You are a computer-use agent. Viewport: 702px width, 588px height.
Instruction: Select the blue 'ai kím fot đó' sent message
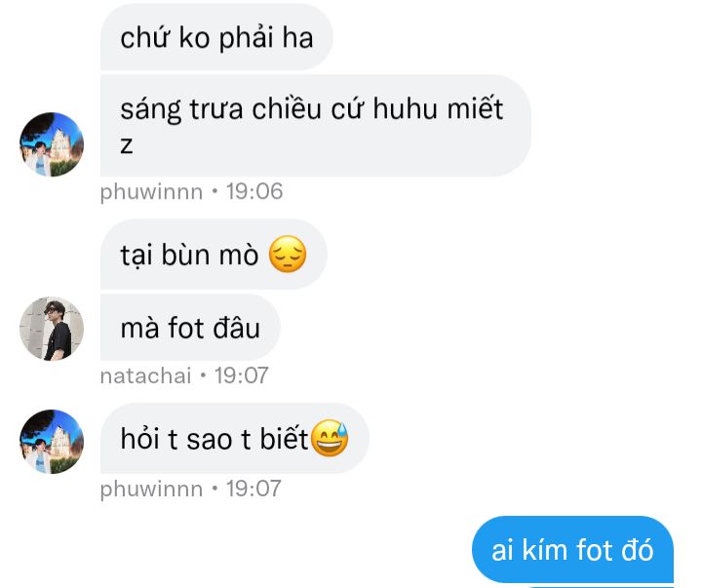(572, 550)
